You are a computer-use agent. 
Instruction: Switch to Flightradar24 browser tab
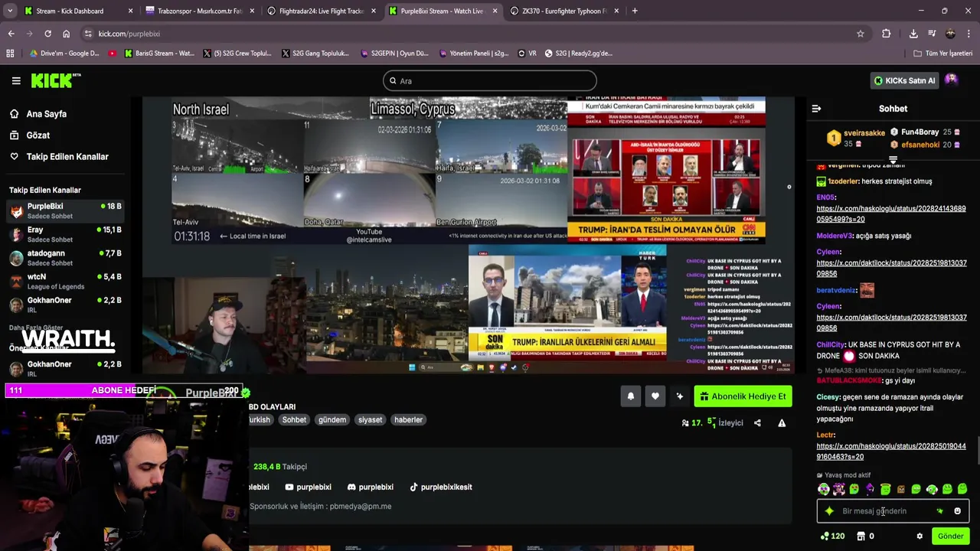(321, 11)
